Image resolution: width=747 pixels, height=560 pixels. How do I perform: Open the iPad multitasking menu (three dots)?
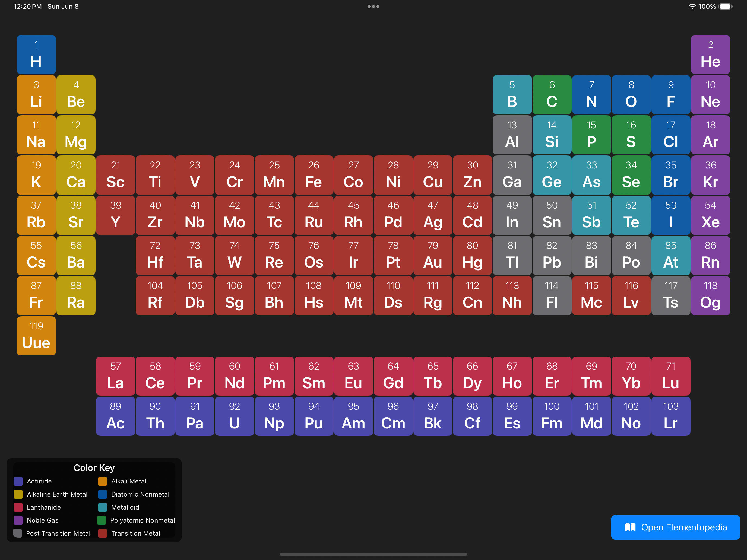point(373,6)
